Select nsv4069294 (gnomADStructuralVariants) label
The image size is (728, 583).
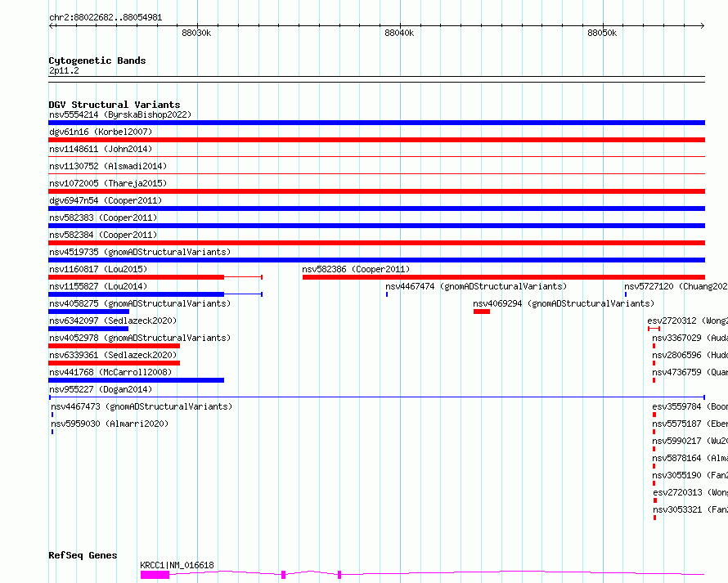(564, 303)
